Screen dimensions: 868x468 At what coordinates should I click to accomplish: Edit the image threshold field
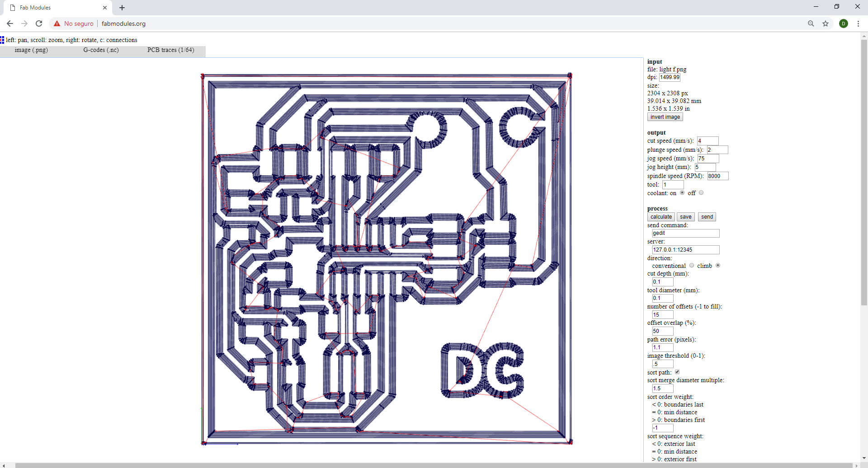[x=663, y=364]
